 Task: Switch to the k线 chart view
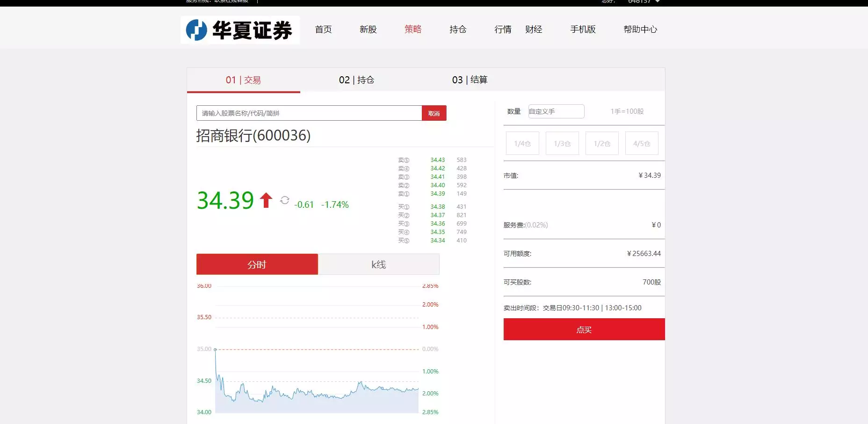[x=379, y=264]
